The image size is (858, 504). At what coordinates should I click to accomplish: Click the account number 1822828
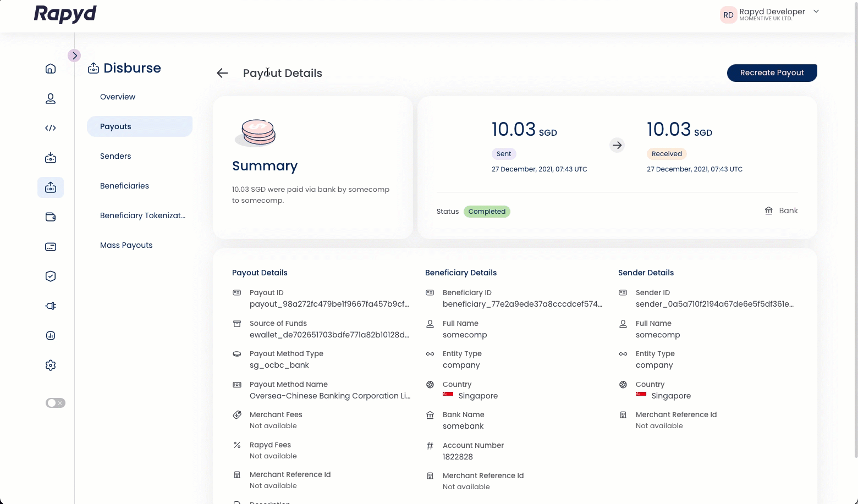(x=458, y=457)
